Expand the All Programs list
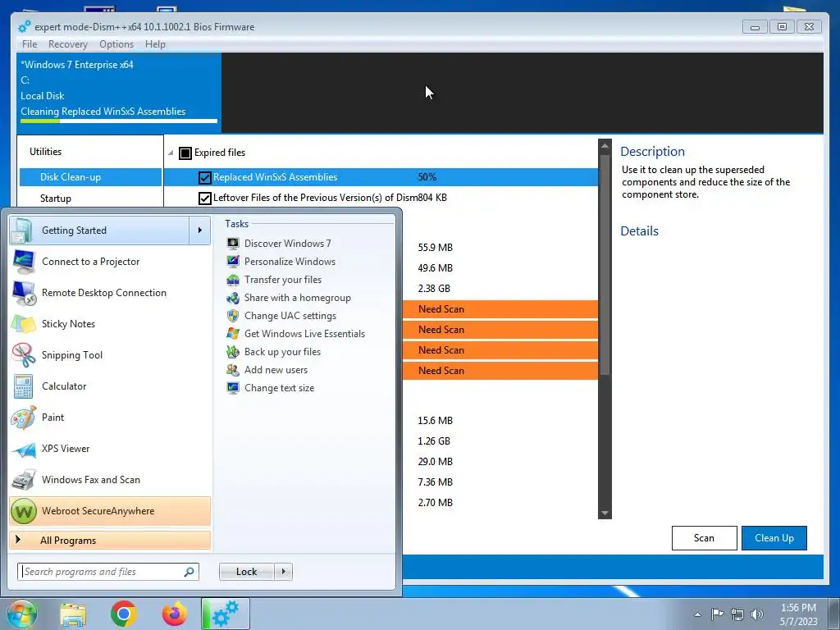840x630 pixels. [110, 541]
